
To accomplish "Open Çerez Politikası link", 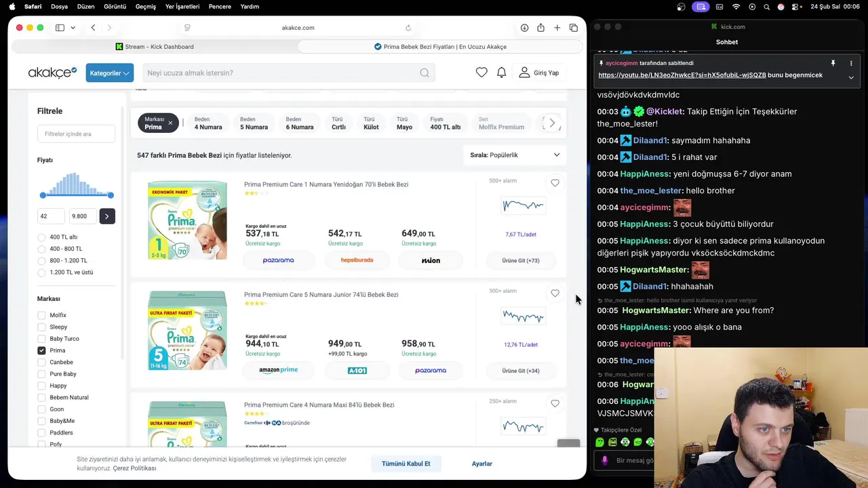I will point(134,468).
